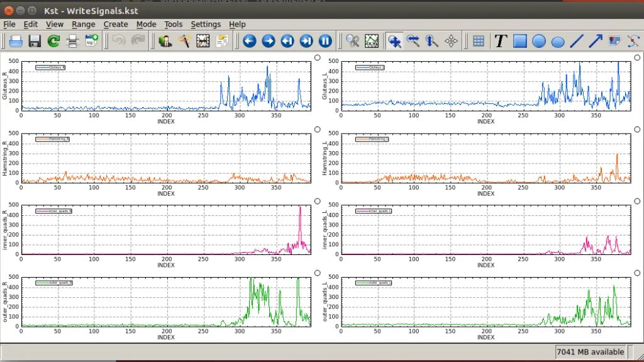
Task: Toggle tied zoom circle on Hamstring_L plot
Action: coord(637,129)
